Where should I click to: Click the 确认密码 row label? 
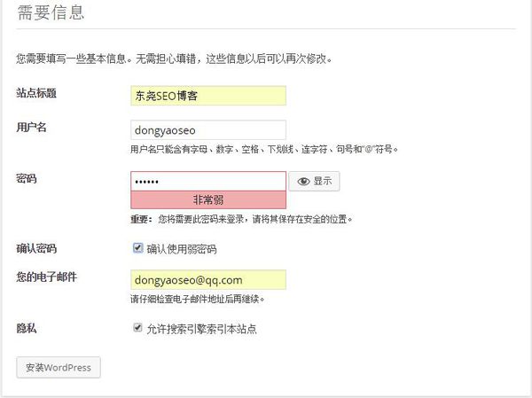pyautogui.click(x=35, y=248)
